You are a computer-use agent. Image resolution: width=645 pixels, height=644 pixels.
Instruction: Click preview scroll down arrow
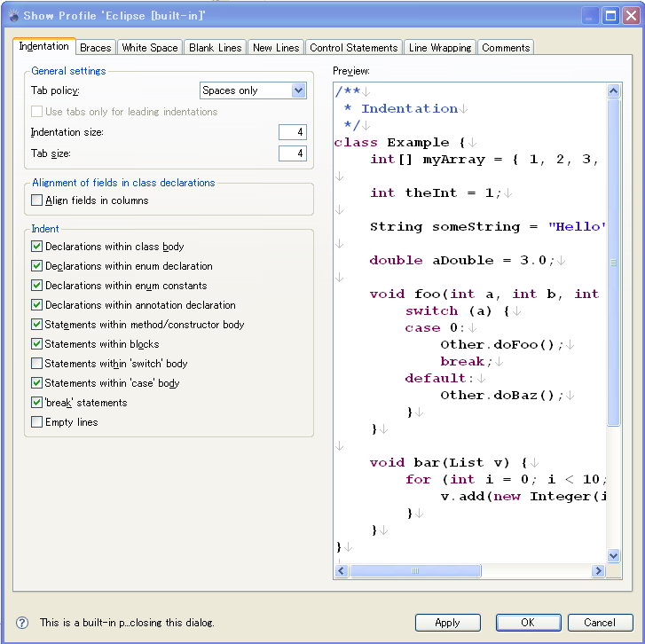point(613,556)
